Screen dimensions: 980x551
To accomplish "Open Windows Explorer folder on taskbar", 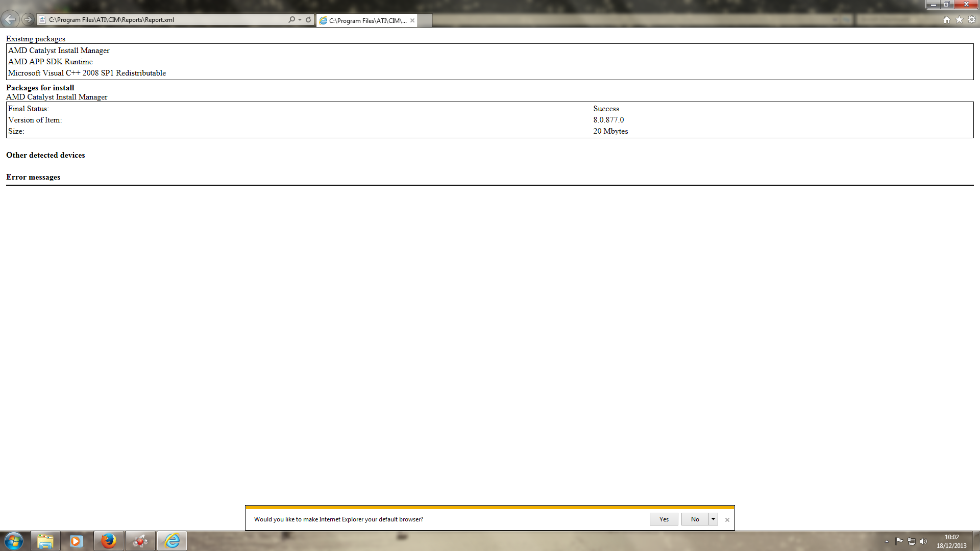I will click(45, 541).
